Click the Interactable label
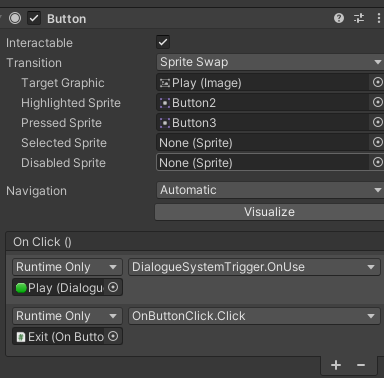This screenshot has width=384, height=378. (x=39, y=43)
